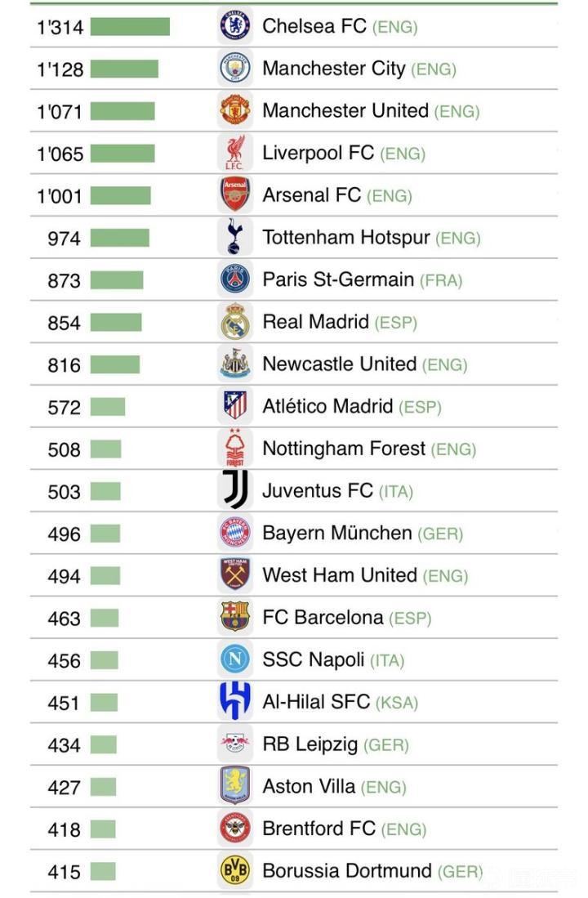Click the FC Barcelona crest

click(235, 618)
